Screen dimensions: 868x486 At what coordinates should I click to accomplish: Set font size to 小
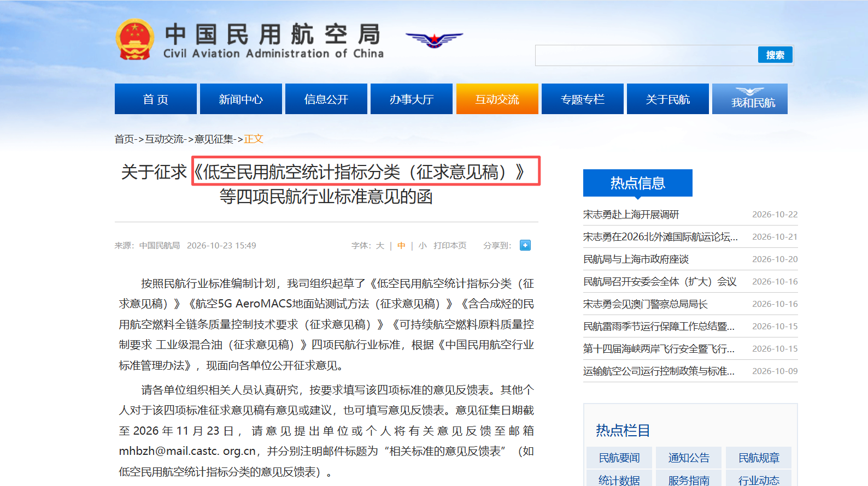click(x=423, y=246)
